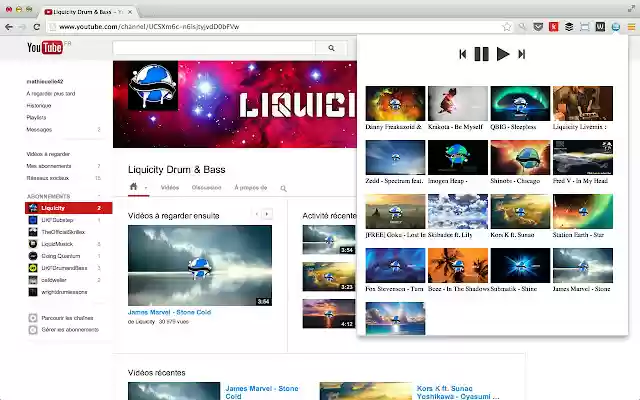Show previous videos in watch-next carousel
Viewport: 640px width, 400px height.
pos(257,214)
